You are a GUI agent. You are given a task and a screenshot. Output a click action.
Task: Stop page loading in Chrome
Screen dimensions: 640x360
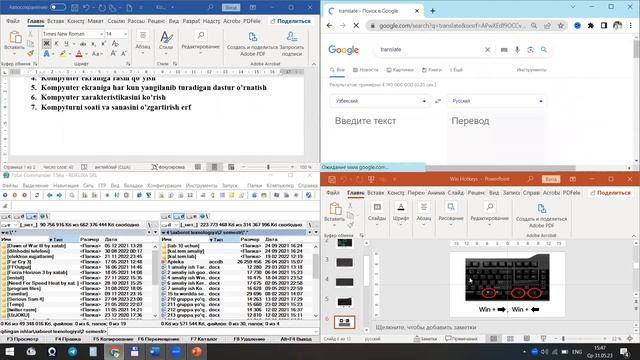[356, 25]
